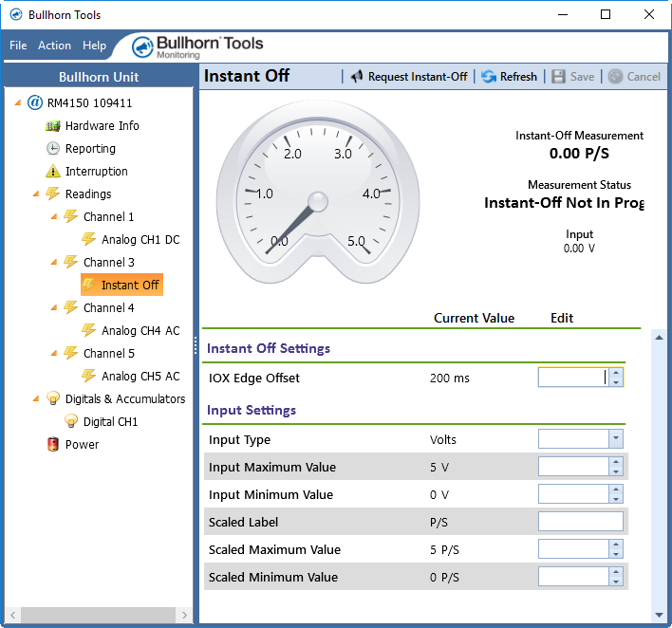Click the Cancel button label

point(644,77)
